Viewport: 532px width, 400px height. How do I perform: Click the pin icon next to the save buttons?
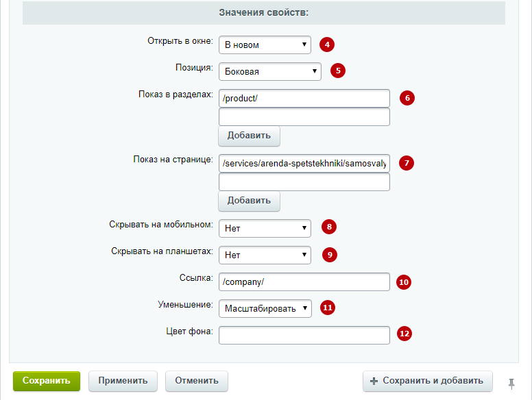[511, 384]
